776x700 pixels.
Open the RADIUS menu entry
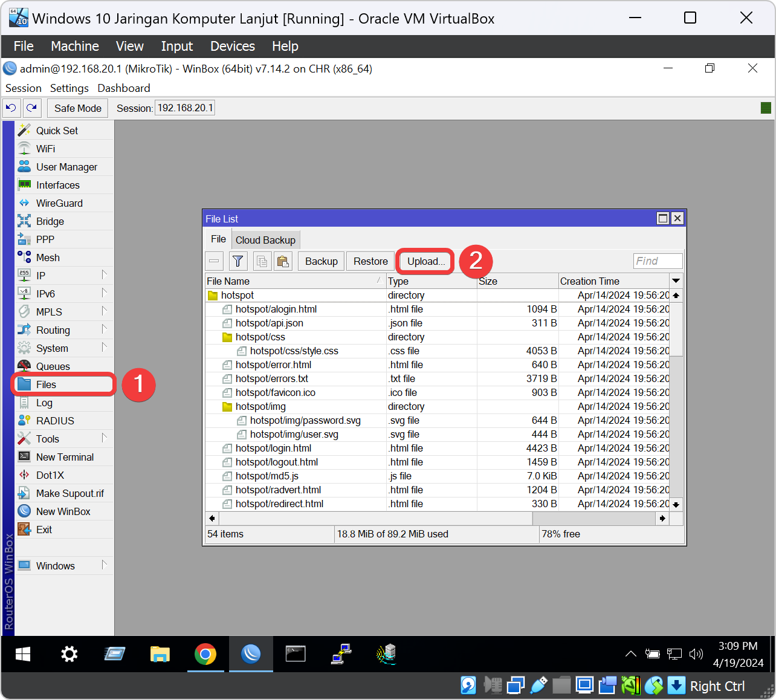coord(64,421)
